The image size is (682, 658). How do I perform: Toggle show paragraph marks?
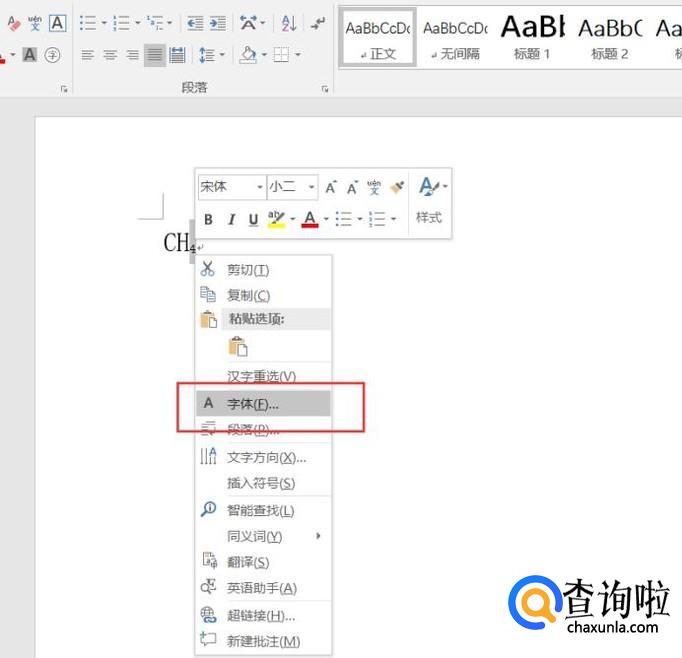(x=318, y=23)
